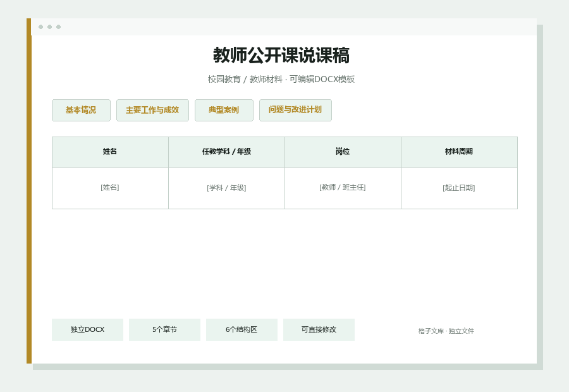This screenshot has width=569, height=392.
Task: Select the [姓名] placeholder cell
Action: point(110,188)
